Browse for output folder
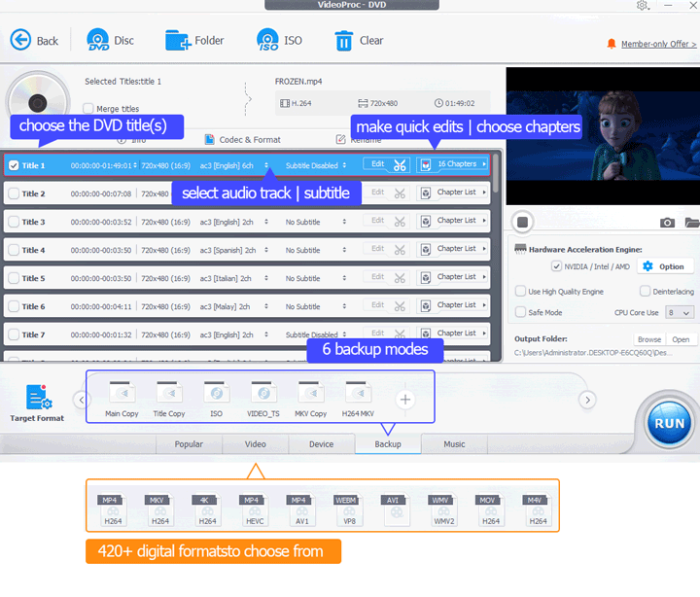The height and width of the screenshot is (597, 700). [x=649, y=339]
